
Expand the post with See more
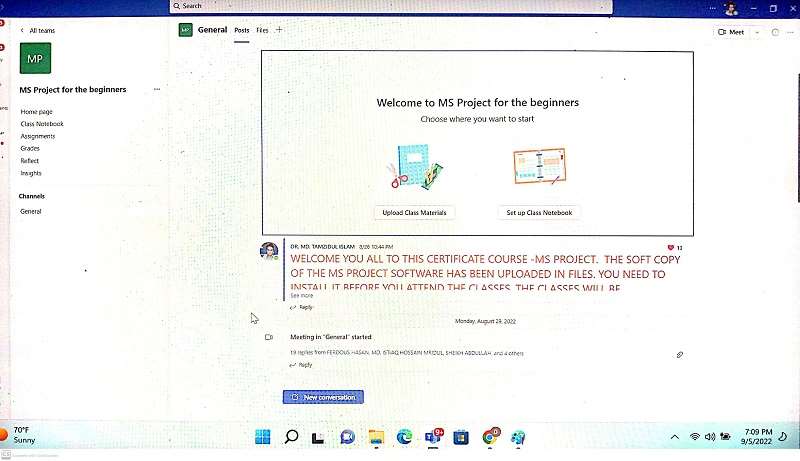[302, 296]
